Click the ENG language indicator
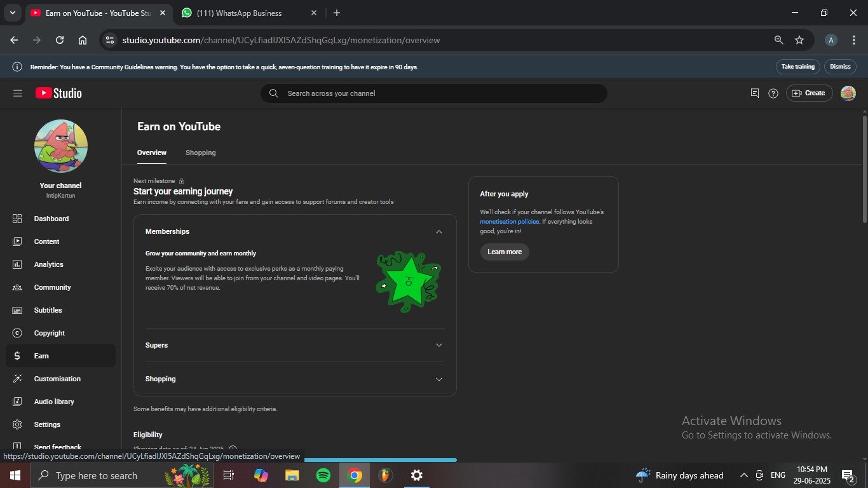The image size is (868, 488). tap(778, 475)
